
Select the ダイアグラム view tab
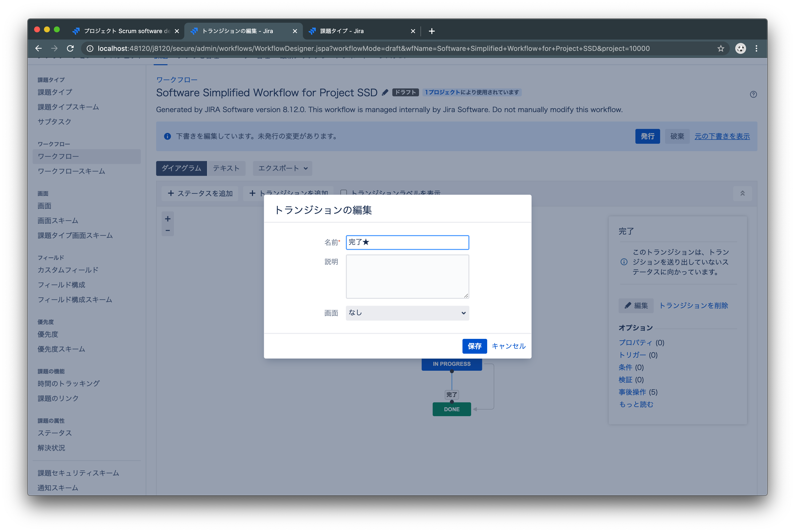[181, 168]
